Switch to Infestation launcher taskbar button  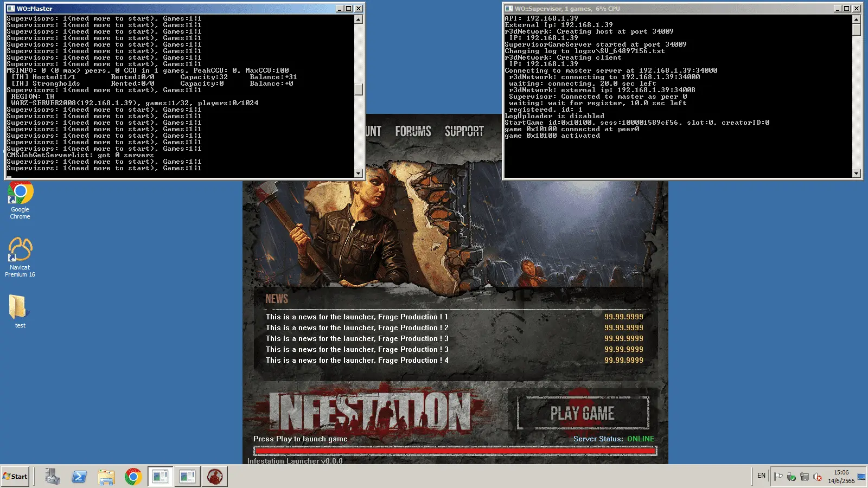pos(215,477)
